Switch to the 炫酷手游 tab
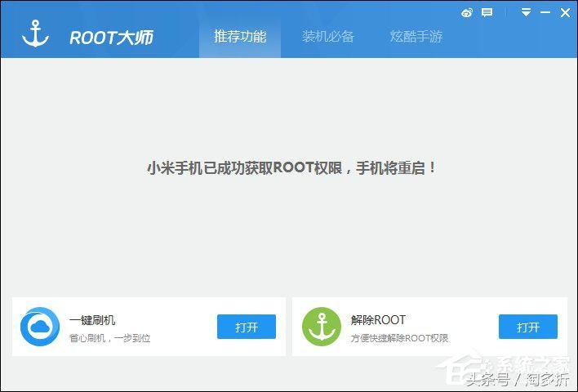 point(416,37)
